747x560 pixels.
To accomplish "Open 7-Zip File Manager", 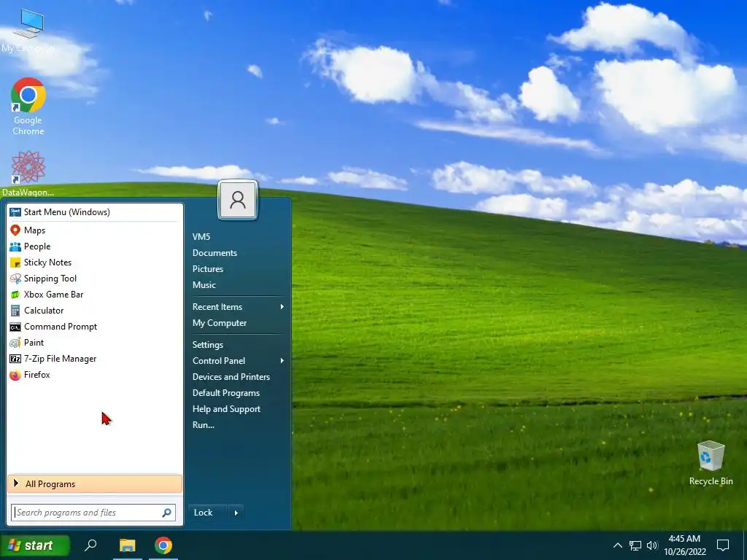I will coord(95,359).
